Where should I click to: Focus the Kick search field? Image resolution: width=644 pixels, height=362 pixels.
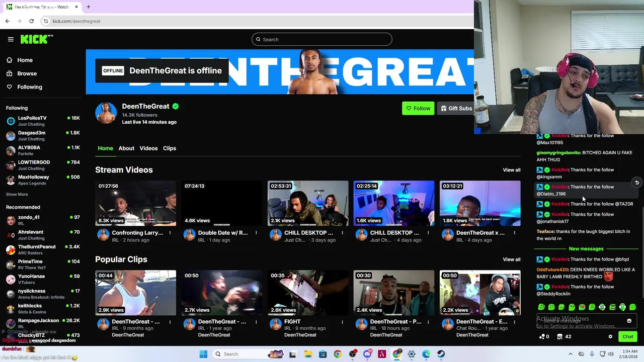tap(322, 39)
